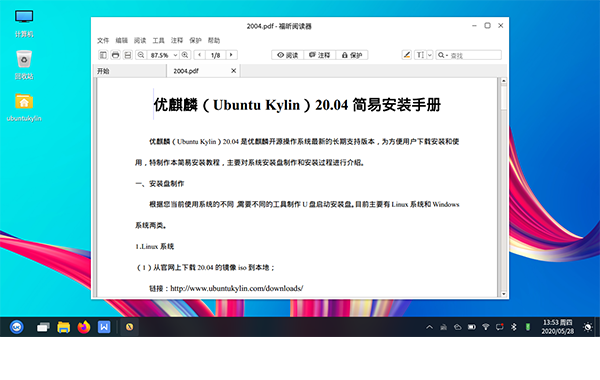Open the 注释 menu in menu bar
Image resolution: width=600 pixels, height=380 pixels.
(177, 40)
